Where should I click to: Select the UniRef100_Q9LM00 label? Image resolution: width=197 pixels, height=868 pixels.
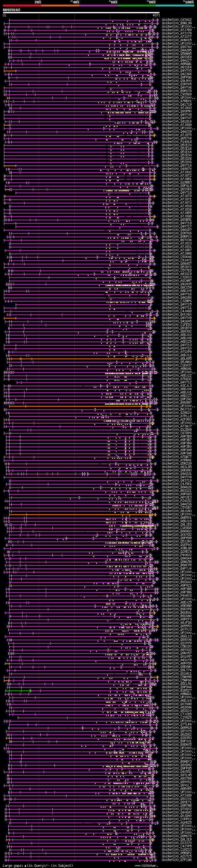(177, 81)
